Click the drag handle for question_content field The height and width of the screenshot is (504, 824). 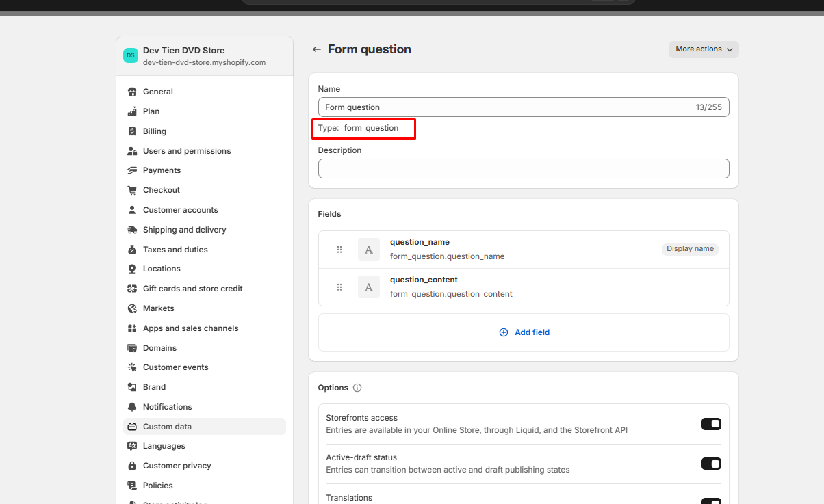pos(339,287)
